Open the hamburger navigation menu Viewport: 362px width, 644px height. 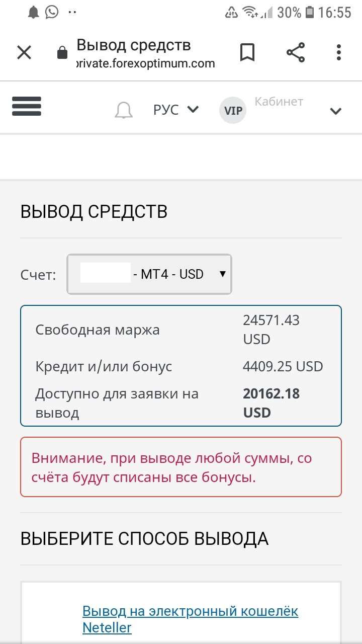click(x=27, y=106)
